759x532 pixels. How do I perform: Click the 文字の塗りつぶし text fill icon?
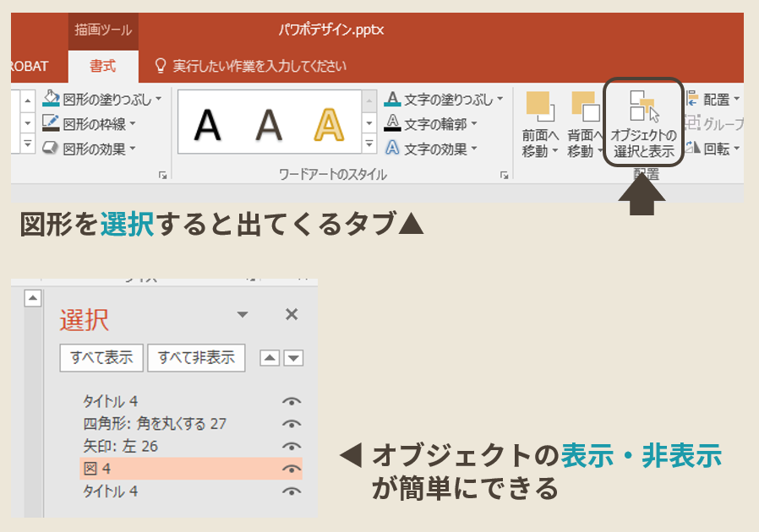pyautogui.click(x=392, y=99)
